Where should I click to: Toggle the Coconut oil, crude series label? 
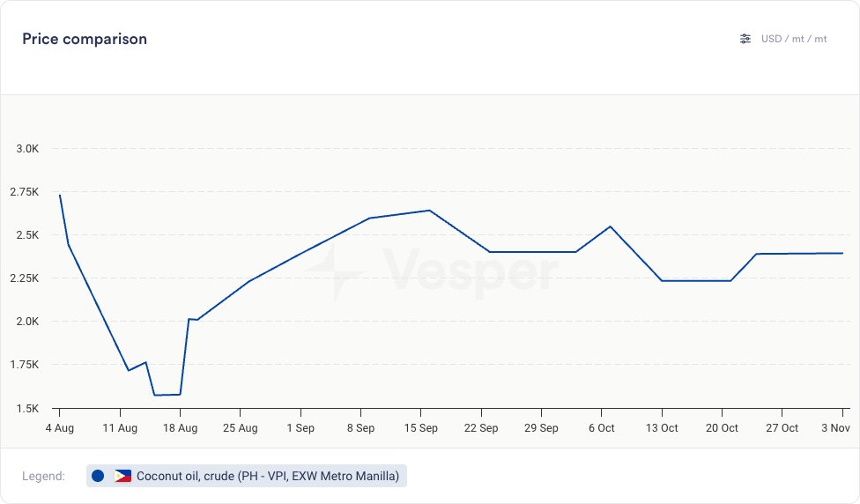(268, 476)
